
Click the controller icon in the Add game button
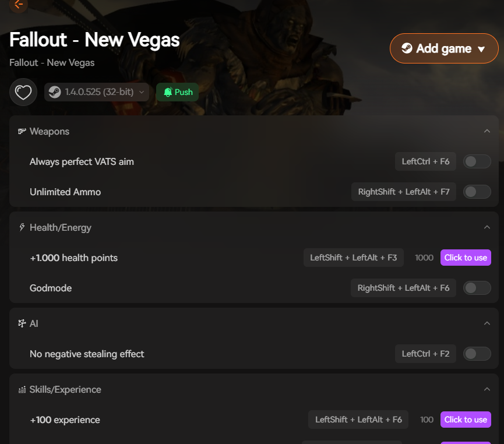(406, 48)
